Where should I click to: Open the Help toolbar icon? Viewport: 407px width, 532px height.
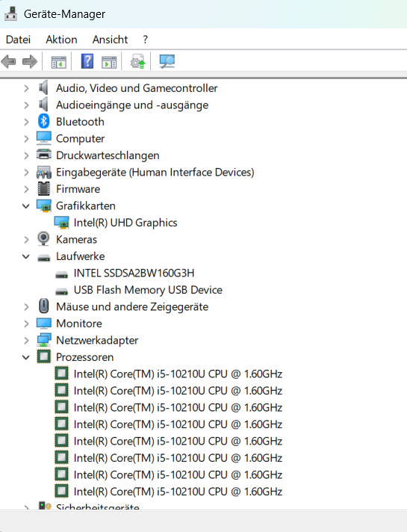[x=87, y=61]
